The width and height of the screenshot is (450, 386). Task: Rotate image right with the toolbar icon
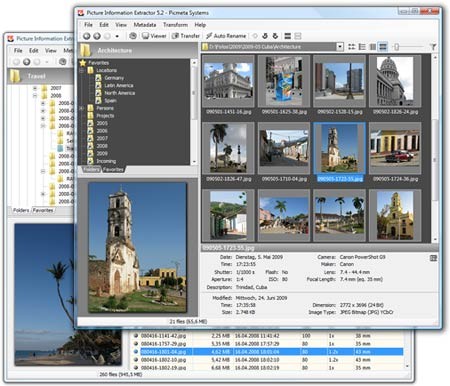coord(275,36)
